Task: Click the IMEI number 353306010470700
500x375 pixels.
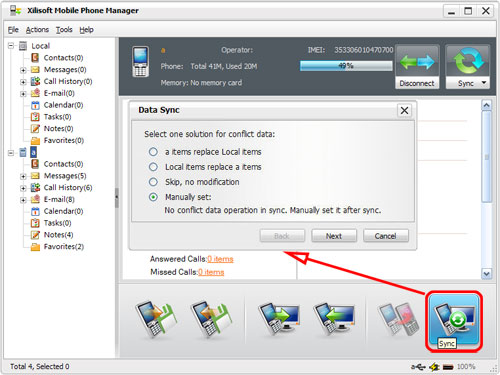Action: (x=364, y=50)
